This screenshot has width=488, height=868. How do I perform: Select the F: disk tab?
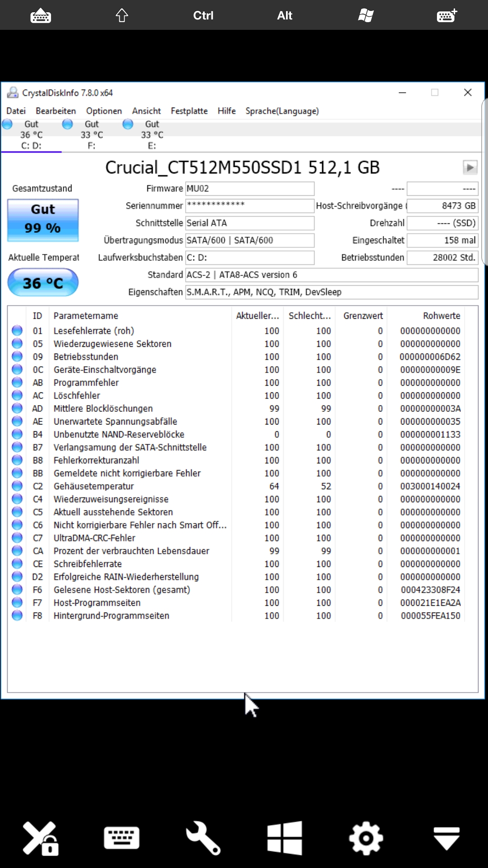[x=92, y=135]
